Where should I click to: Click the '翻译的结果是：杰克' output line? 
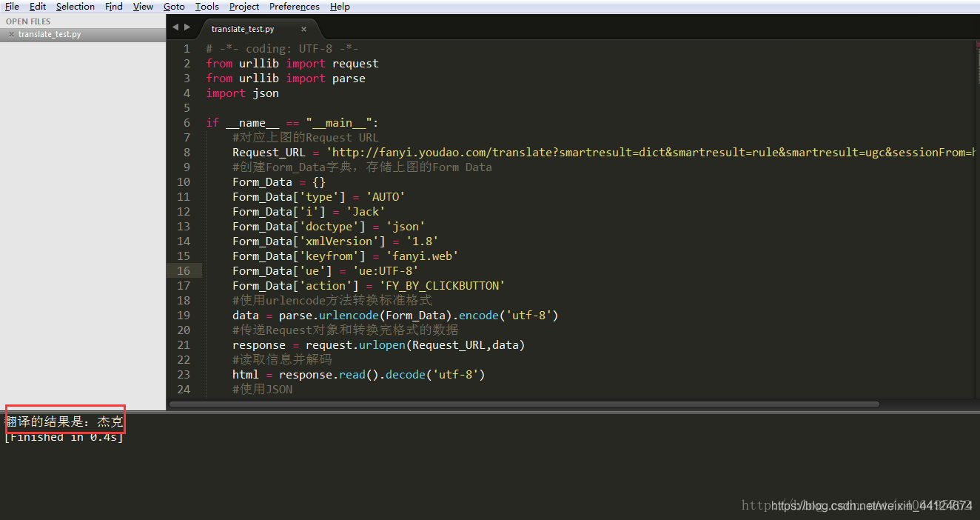tap(64, 422)
